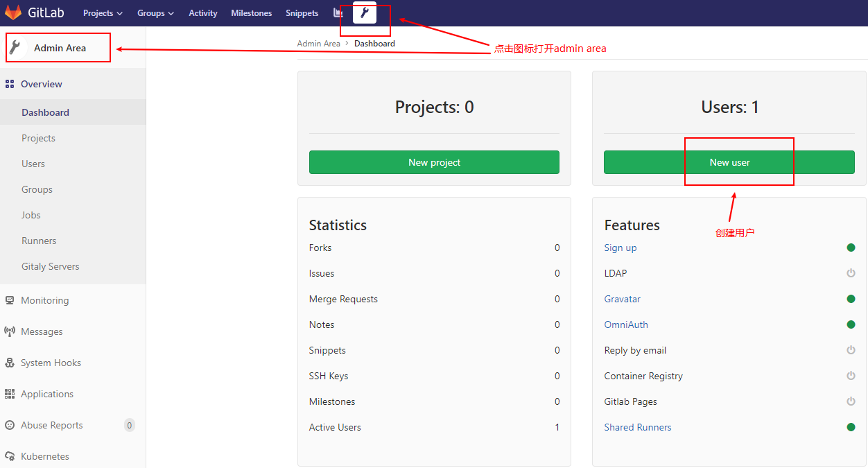
Task: Open the Groups dropdown in navbar
Action: coord(155,13)
